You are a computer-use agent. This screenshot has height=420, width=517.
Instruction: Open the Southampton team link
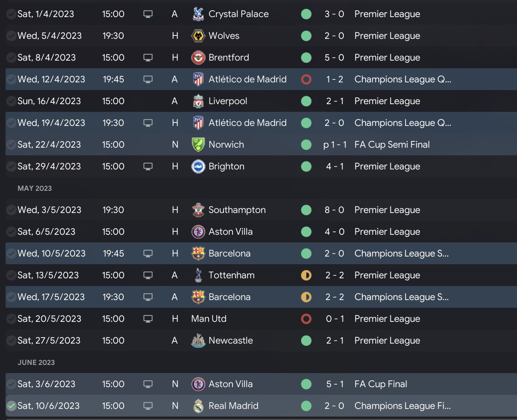pos(237,210)
